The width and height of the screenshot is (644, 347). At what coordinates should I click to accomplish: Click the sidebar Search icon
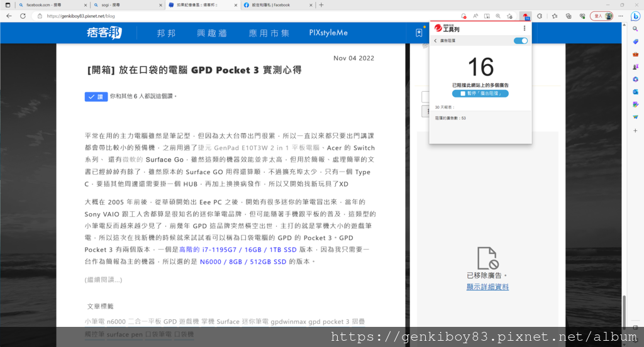click(635, 29)
